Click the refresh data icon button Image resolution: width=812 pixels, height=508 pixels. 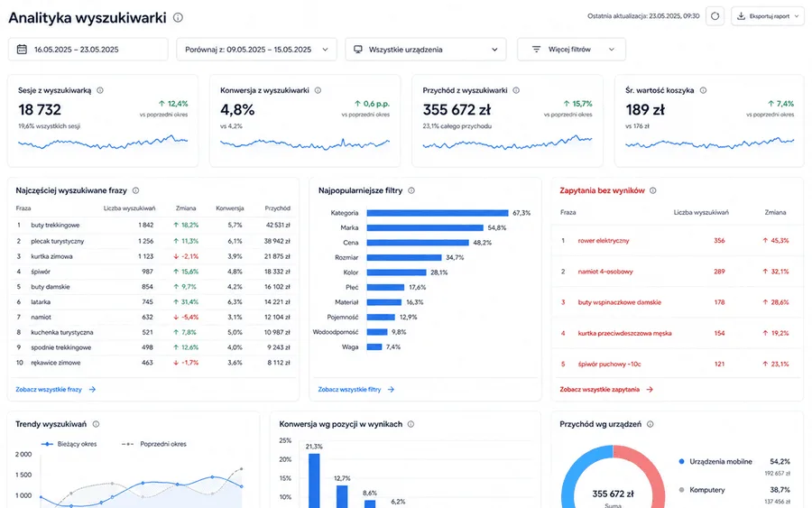pyautogui.click(x=715, y=16)
